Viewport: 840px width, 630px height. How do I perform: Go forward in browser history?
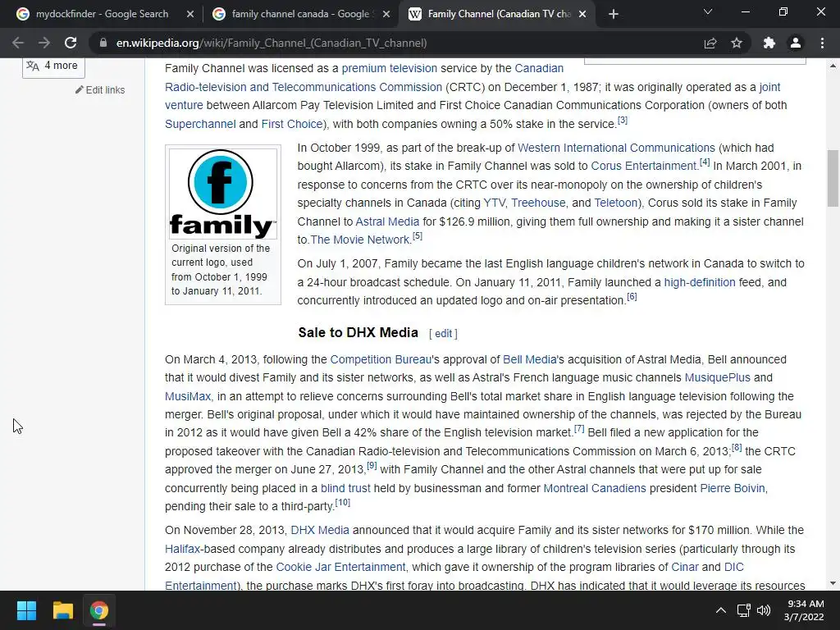[x=44, y=43]
